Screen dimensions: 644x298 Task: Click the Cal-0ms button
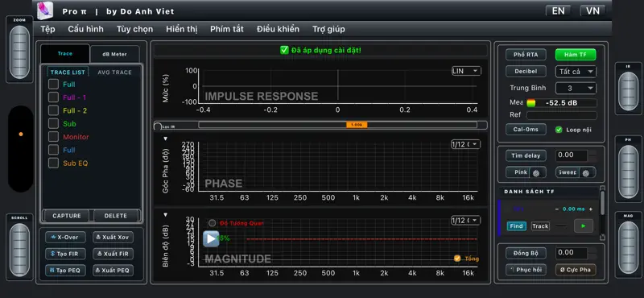[526, 129]
